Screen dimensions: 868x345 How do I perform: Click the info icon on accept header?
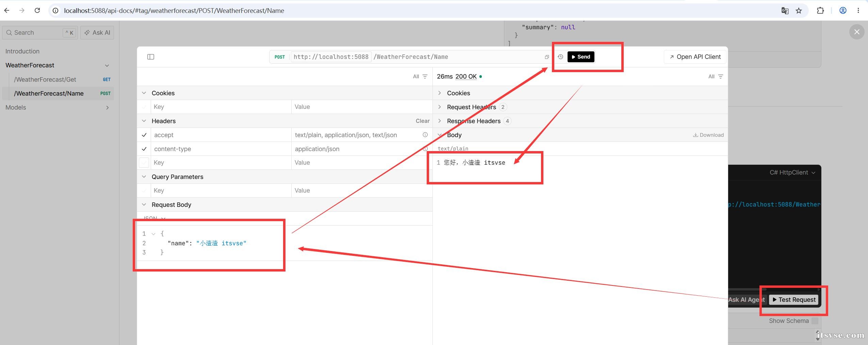pos(425,135)
